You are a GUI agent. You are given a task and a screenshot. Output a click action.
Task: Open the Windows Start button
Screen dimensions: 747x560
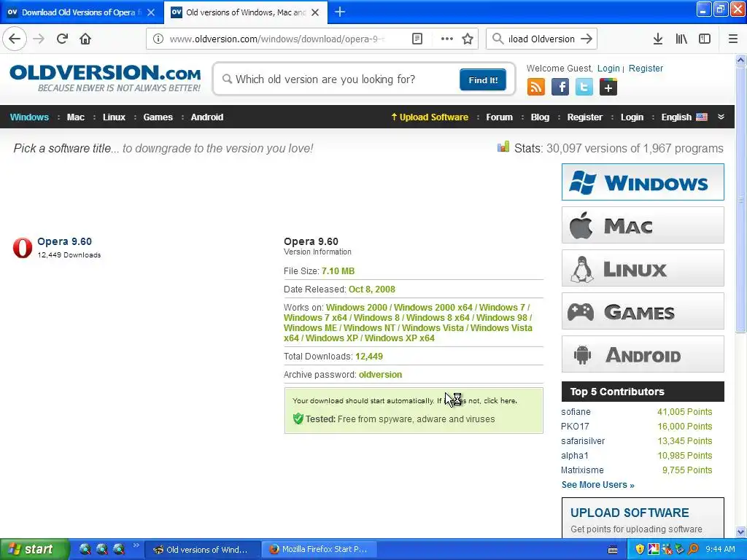[34, 549]
